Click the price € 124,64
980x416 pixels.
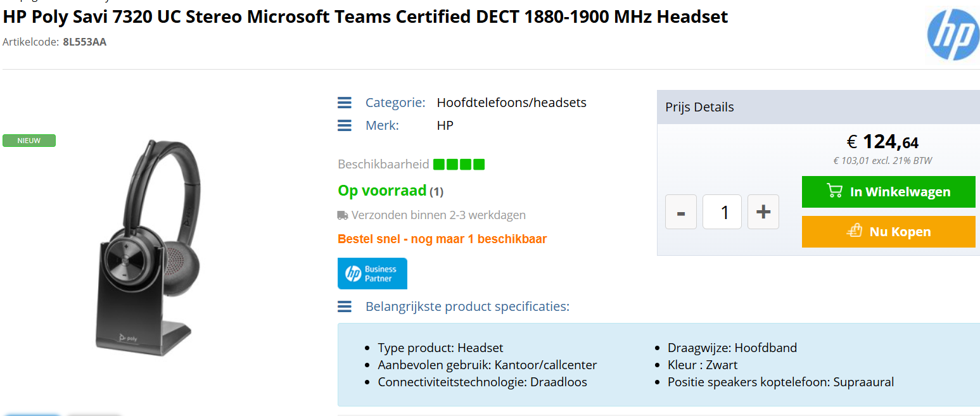882,142
